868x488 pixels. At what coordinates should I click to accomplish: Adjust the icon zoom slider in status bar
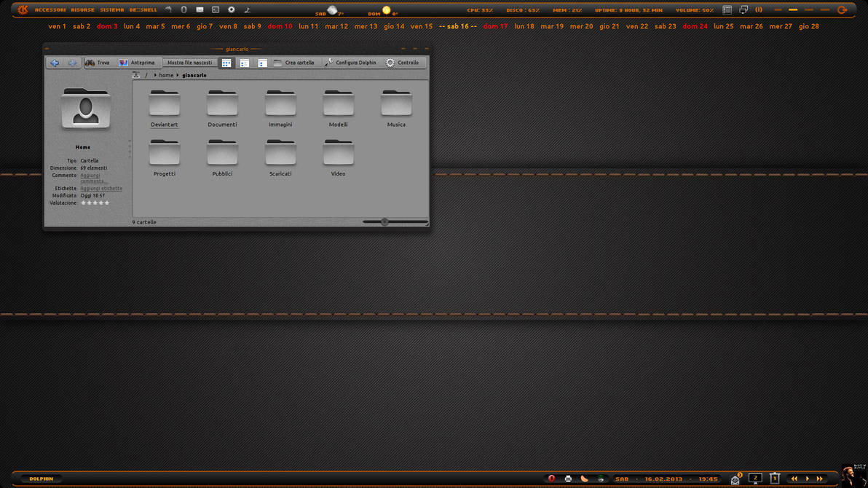(x=395, y=222)
